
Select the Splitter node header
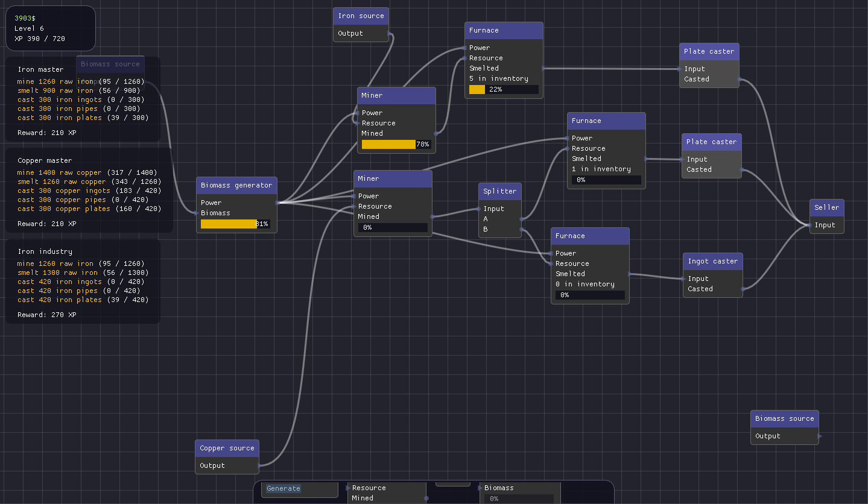(500, 191)
